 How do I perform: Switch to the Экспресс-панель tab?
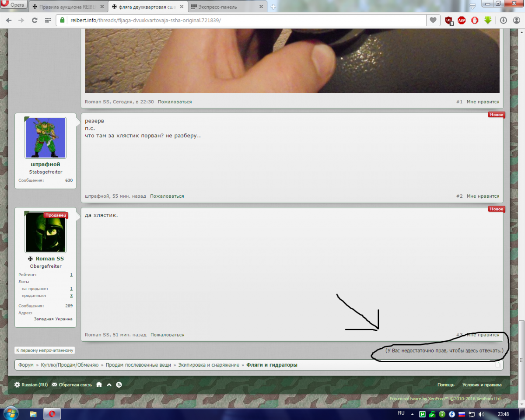coord(227,7)
